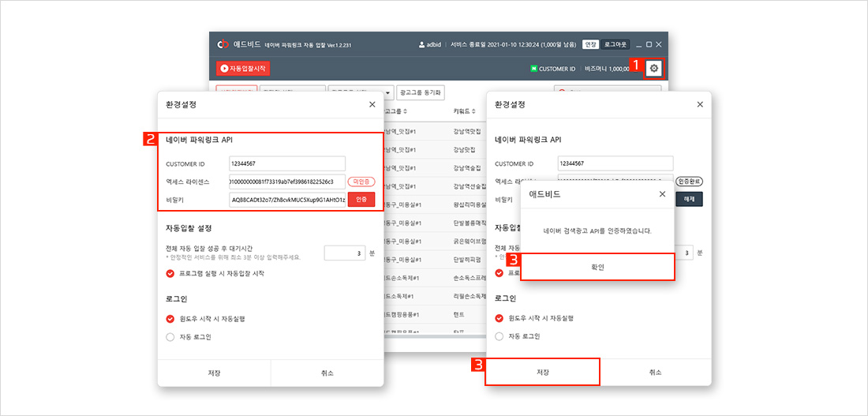Close the 애드비드 popup message
The image size is (868, 416).
[662, 194]
